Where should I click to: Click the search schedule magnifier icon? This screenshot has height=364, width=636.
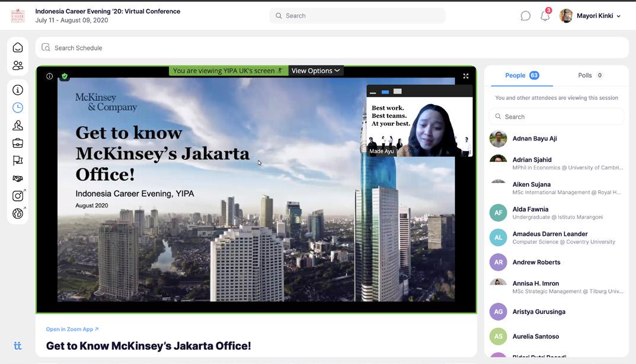[x=46, y=47]
